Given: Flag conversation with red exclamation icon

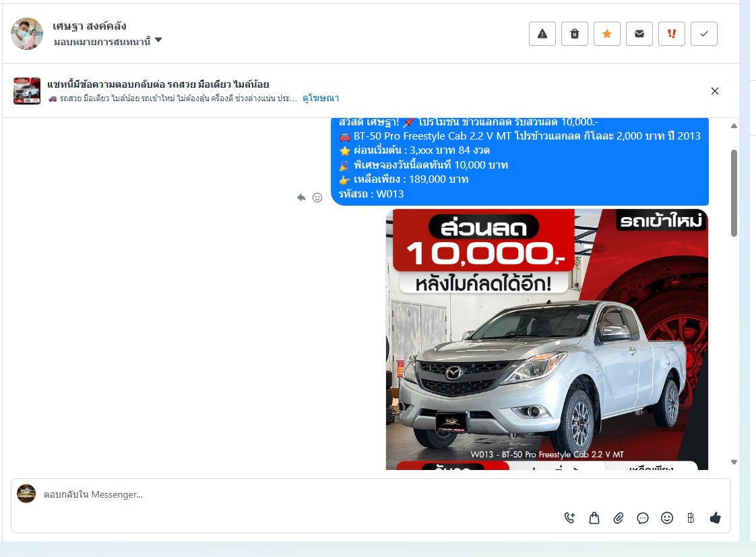Looking at the screenshot, I should tap(672, 34).
